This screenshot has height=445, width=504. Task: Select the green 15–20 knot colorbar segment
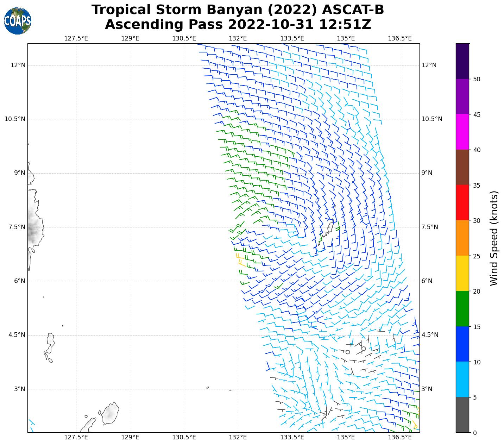click(462, 308)
